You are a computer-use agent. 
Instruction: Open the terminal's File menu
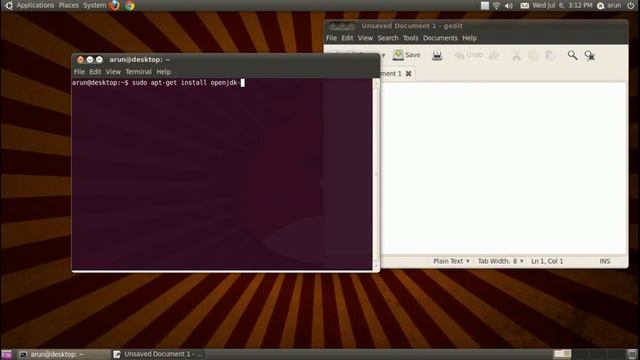(79, 71)
